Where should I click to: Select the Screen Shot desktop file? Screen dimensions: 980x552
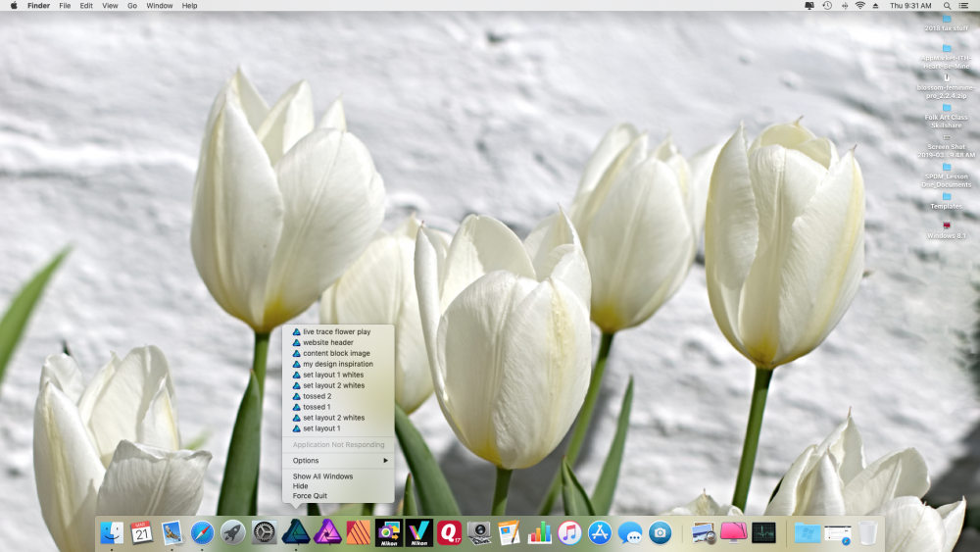(x=947, y=146)
